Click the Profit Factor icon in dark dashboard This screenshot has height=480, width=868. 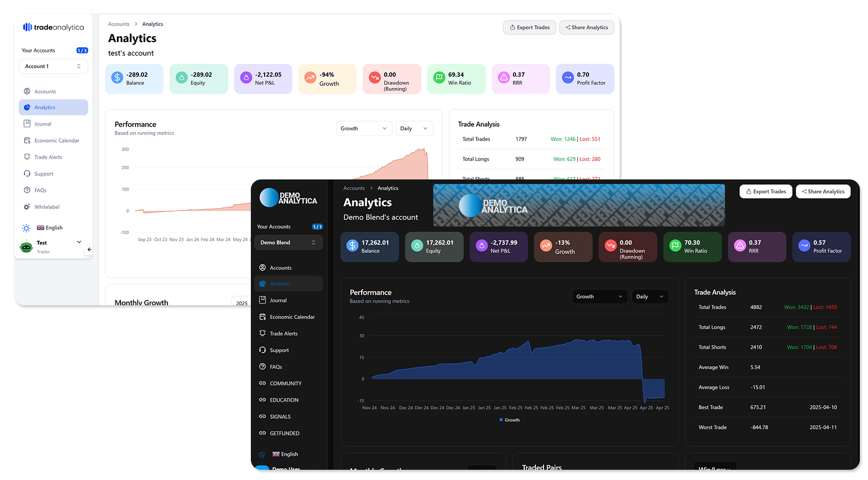pos(804,246)
